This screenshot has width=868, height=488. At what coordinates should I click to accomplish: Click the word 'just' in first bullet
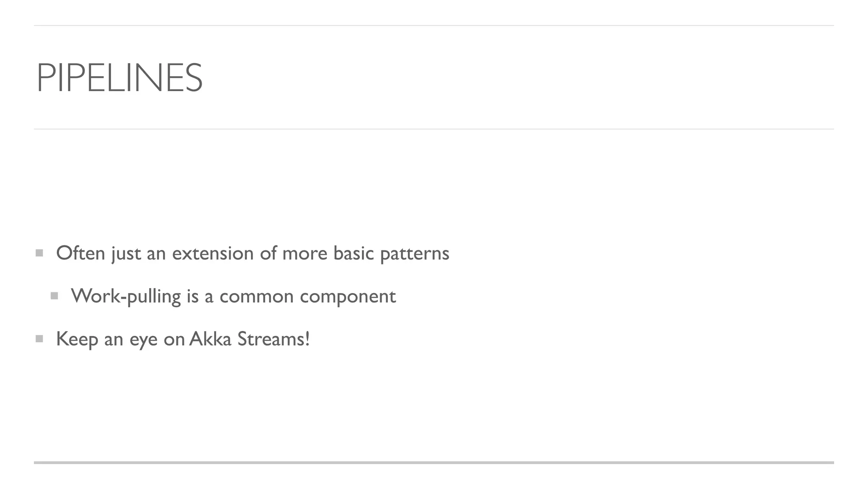click(x=126, y=254)
